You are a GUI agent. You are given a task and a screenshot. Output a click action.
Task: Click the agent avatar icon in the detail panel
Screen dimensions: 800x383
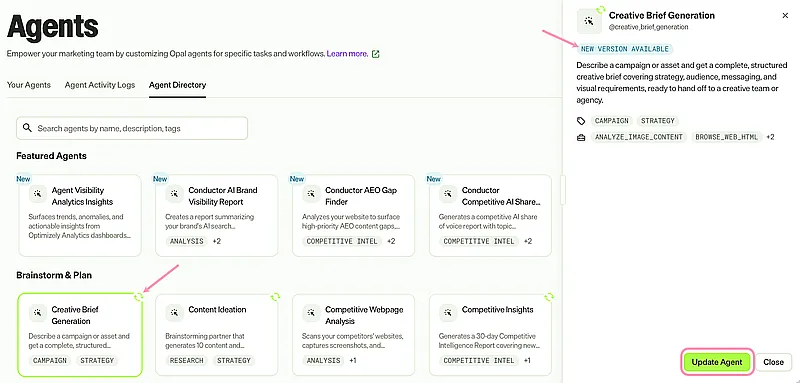(x=589, y=21)
